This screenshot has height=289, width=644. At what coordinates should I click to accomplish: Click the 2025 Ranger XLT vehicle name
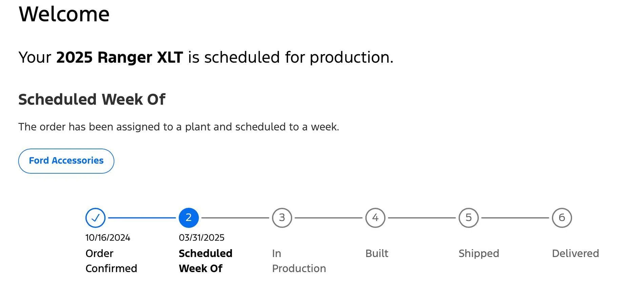tap(120, 57)
